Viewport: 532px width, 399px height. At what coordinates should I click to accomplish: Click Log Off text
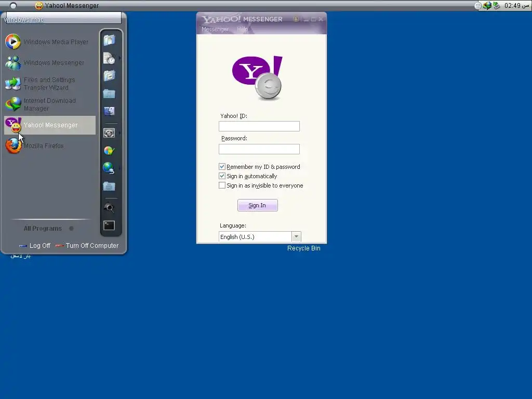(x=39, y=246)
